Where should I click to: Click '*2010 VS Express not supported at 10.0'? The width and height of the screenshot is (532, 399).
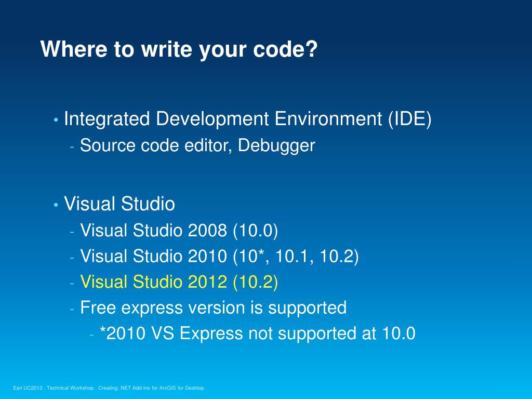[x=258, y=333]
